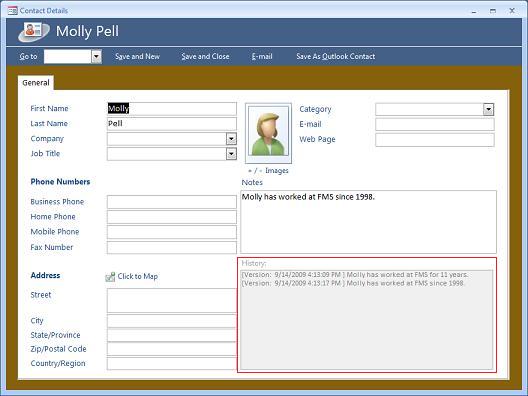The height and width of the screenshot is (396, 528).
Task: Select the contact photo thumbnail
Action: (268, 133)
